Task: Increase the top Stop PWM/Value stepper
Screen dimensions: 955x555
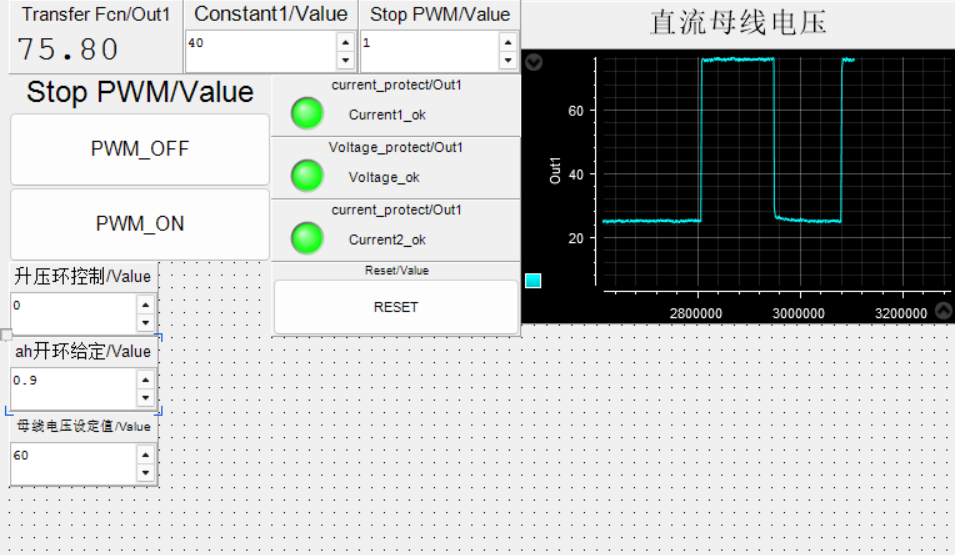Action: [x=508, y=42]
